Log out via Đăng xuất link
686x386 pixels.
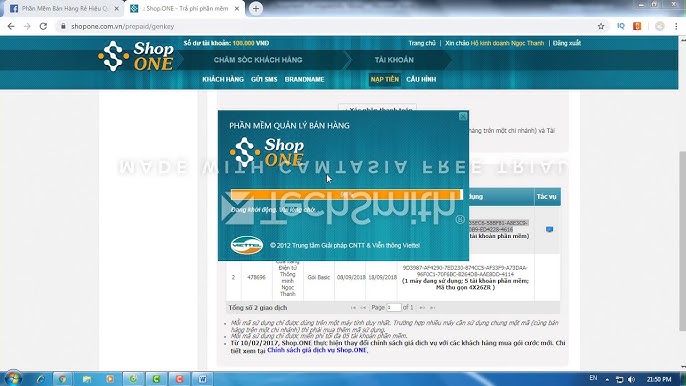567,43
